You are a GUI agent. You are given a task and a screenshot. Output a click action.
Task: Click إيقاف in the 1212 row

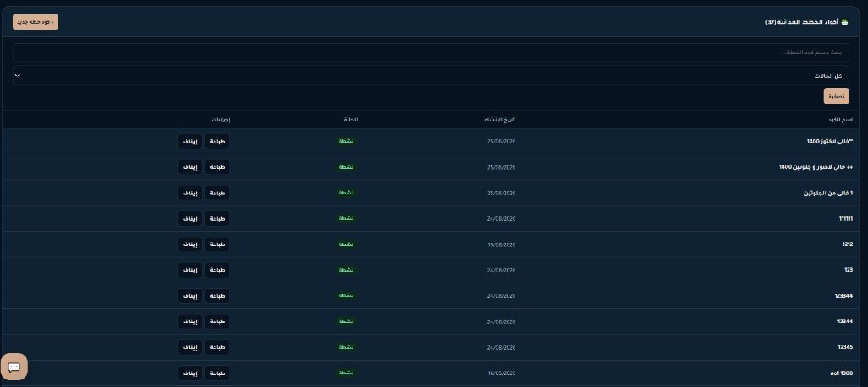[190, 244]
